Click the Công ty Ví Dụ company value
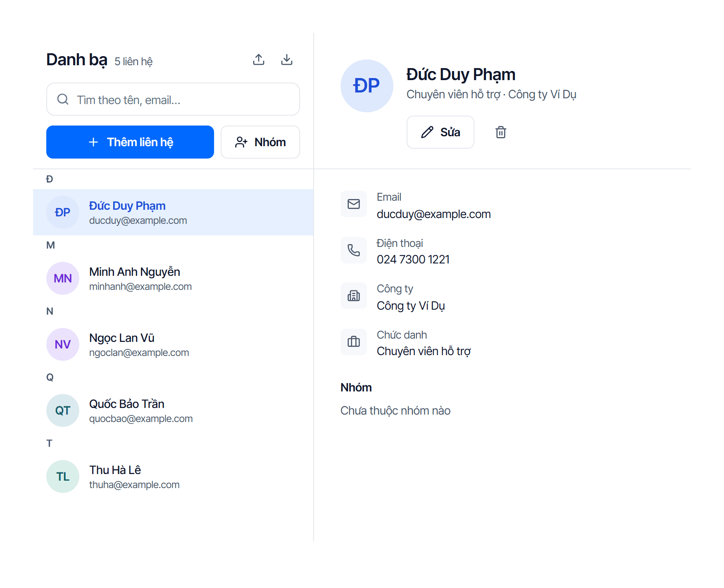The width and height of the screenshot is (724, 588). point(411,306)
